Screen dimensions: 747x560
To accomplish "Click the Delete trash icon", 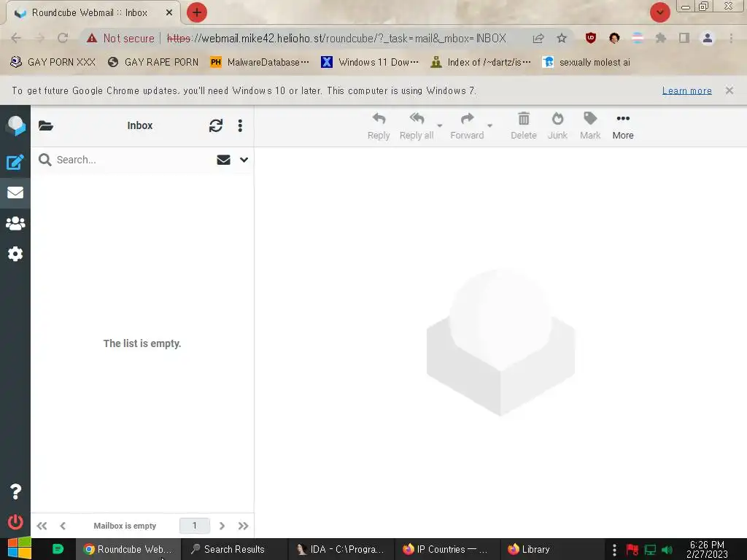I will point(524,126).
